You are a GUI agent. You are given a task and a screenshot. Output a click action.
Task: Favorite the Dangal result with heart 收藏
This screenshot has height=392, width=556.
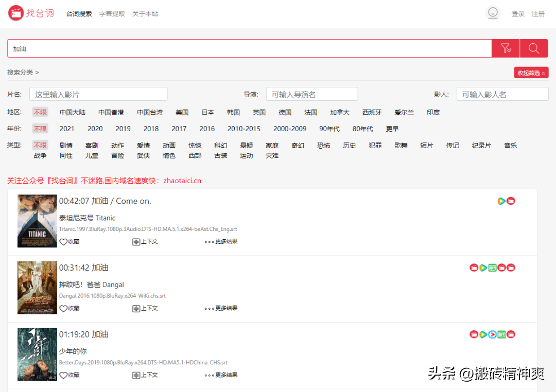(x=69, y=308)
